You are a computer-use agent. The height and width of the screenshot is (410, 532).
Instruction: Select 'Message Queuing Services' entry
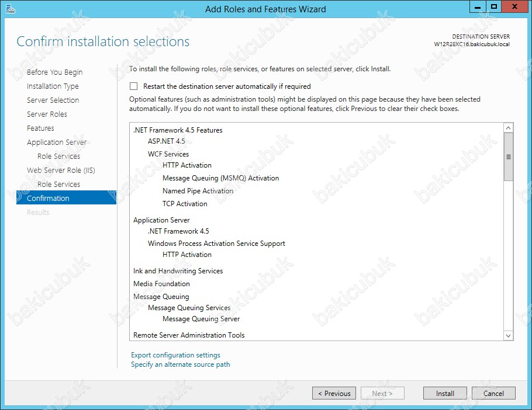coord(189,308)
